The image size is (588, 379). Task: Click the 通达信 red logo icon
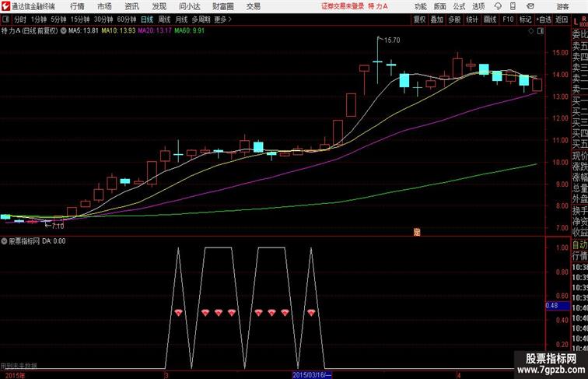coord(6,6)
